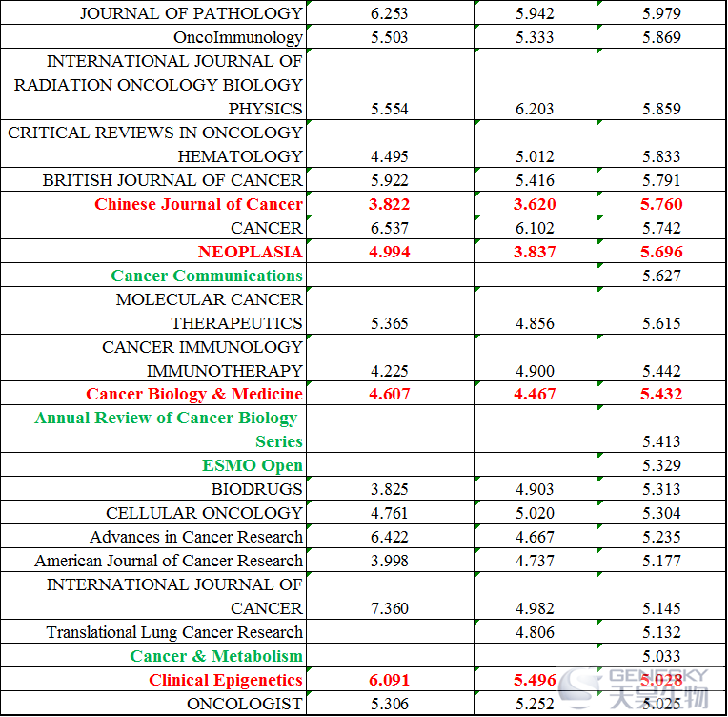Select value 3.998 for American Journal of Cancer Research

coord(389,561)
